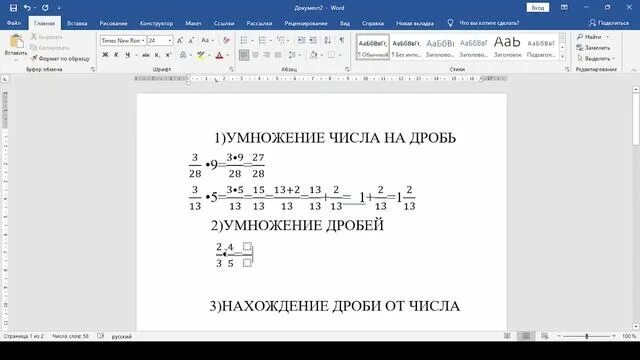Switch to the Рецензирование tab
640x360 pixels.
306,23
